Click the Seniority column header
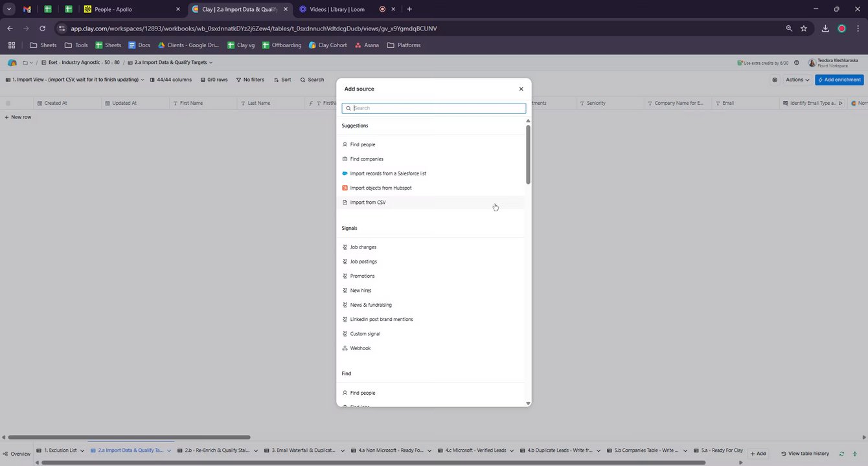This screenshot has height=466, width=868. pyautogui.click(x=610, y=103)
